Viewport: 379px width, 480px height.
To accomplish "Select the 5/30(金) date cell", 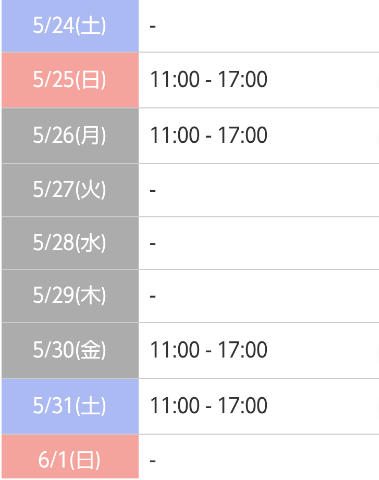I will point(70,350).
